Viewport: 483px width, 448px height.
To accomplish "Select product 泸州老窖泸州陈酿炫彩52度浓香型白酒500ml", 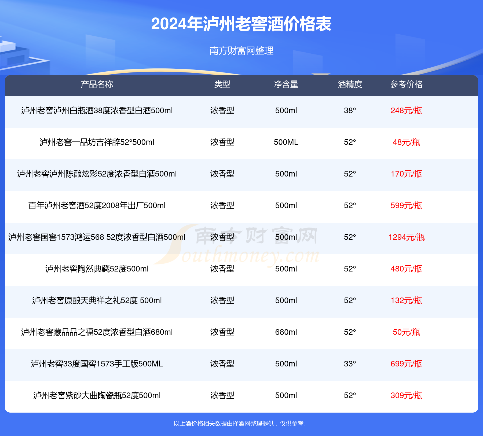I will 97,174.
